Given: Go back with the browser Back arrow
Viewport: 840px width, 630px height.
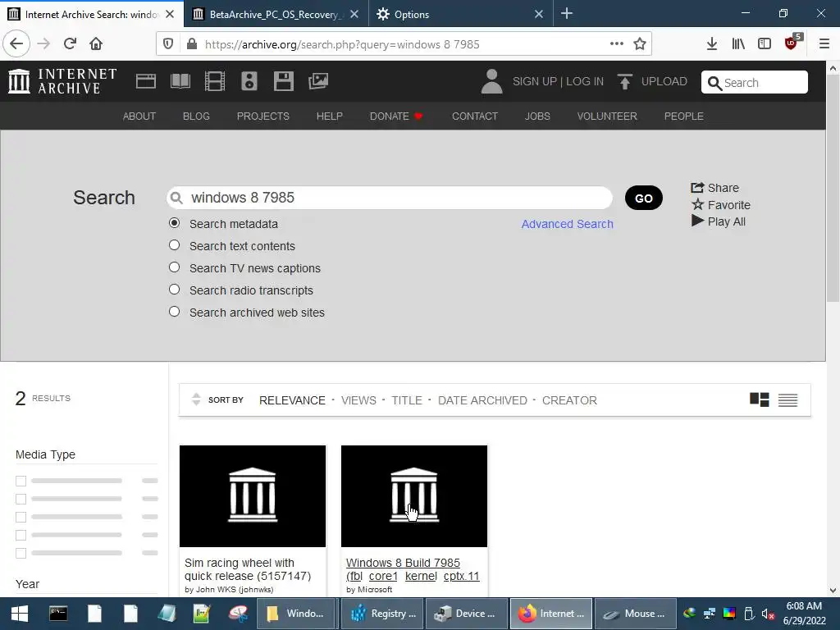Looking at the screenshot, I should [16, 44].
